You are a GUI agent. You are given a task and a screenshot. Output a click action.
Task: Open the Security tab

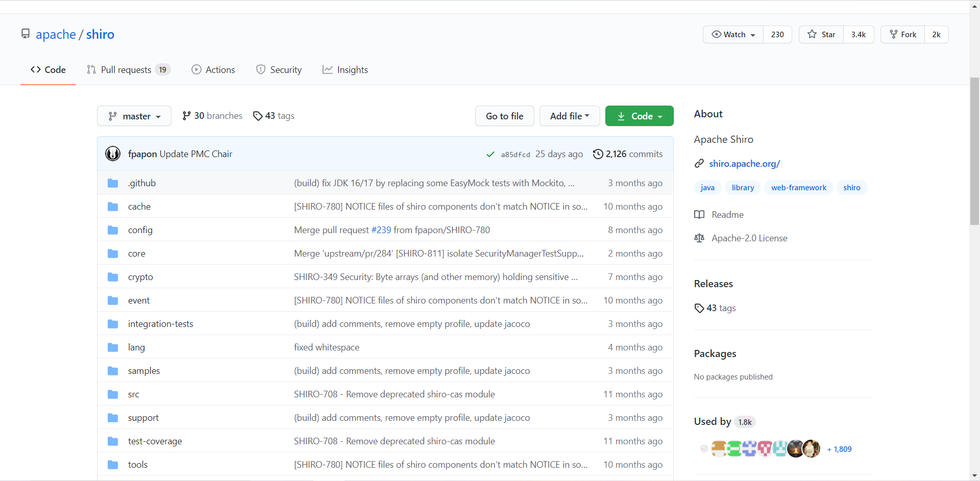point(279,70)
